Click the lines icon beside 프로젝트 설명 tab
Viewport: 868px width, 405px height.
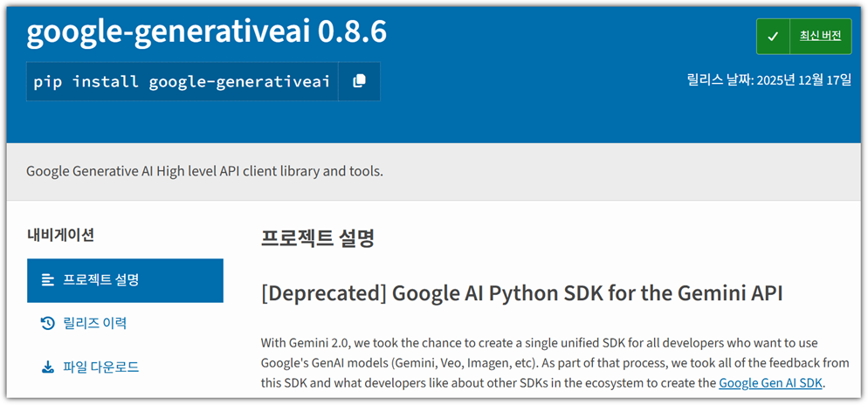(48, 280)
